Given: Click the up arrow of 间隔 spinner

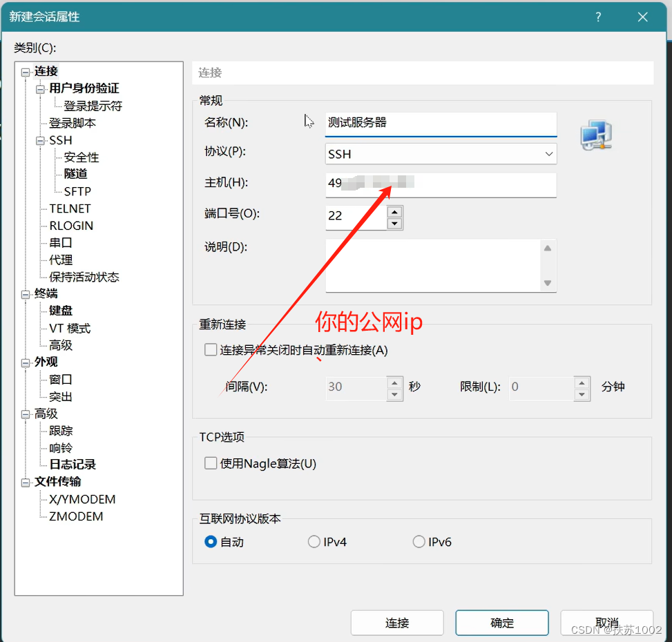Looking at the screenshot, I should coord(394,382).
